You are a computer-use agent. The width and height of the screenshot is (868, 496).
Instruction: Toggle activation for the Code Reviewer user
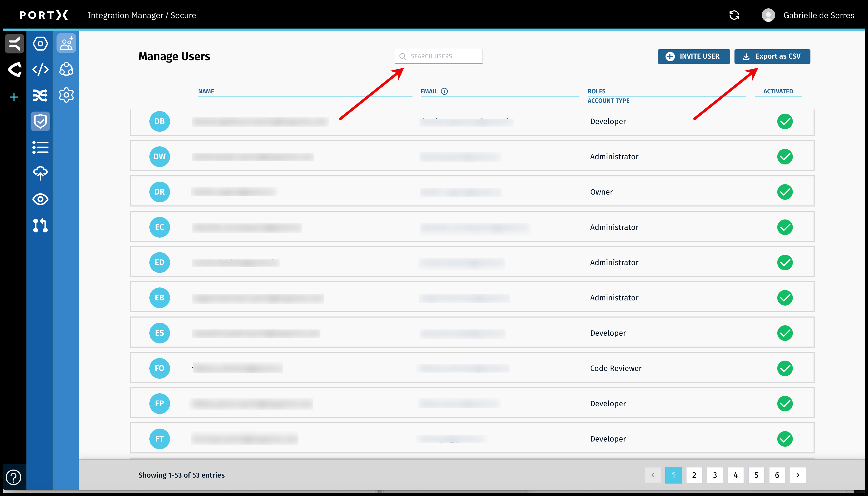(786, 368)
